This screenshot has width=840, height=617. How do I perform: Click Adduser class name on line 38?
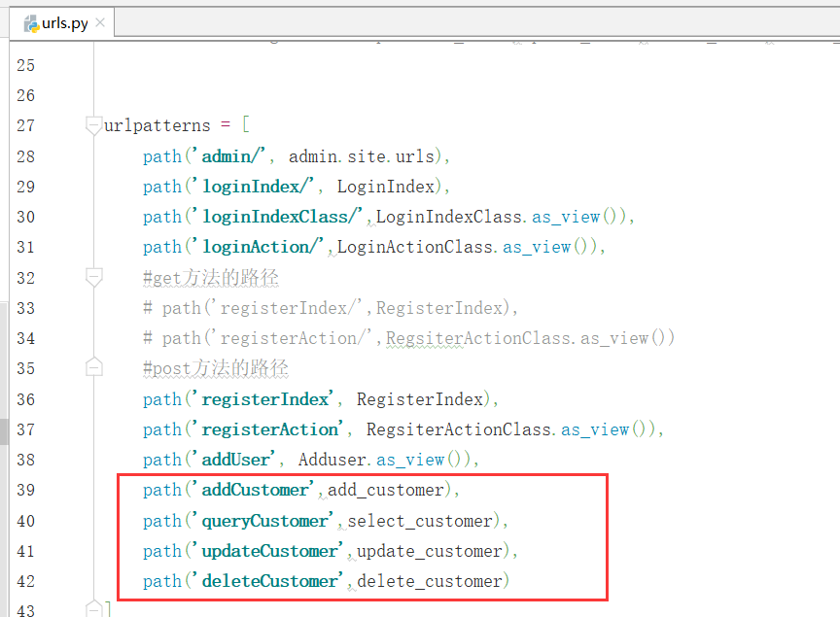pos(332,460)
